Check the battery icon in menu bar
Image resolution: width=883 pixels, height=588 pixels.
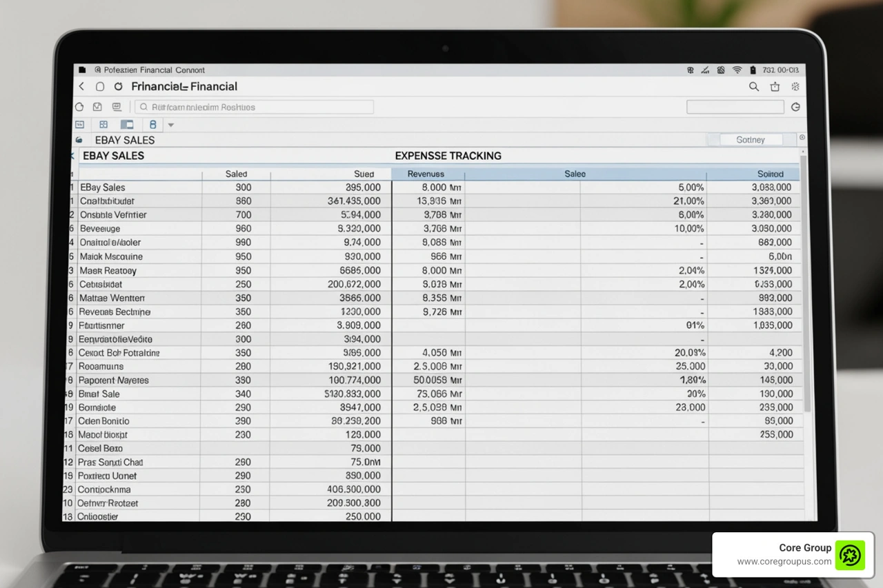tap(753, 70)
